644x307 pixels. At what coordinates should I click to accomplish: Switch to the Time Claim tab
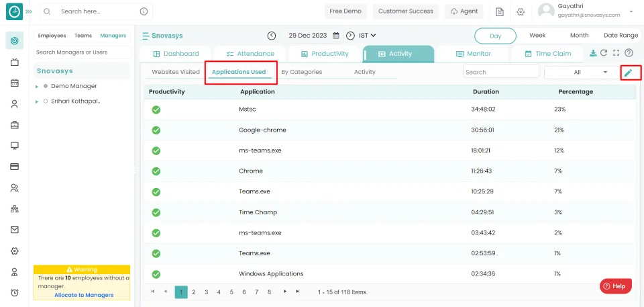pos(547,54)
